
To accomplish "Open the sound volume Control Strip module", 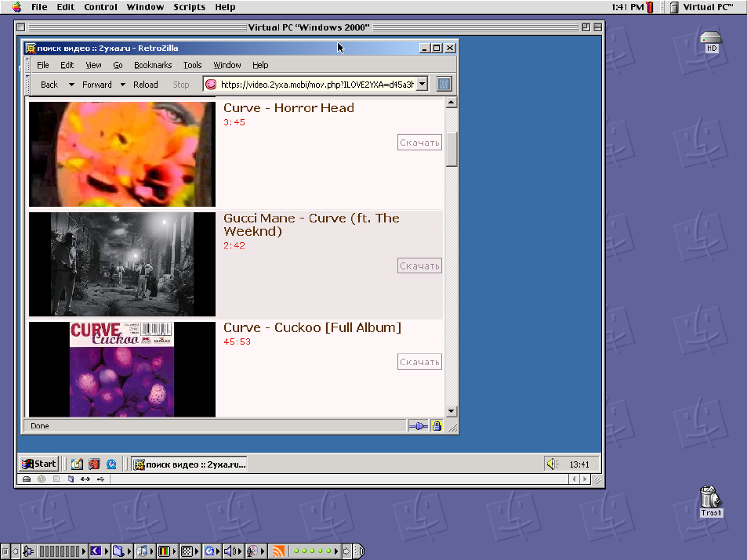I will (233, 551).
